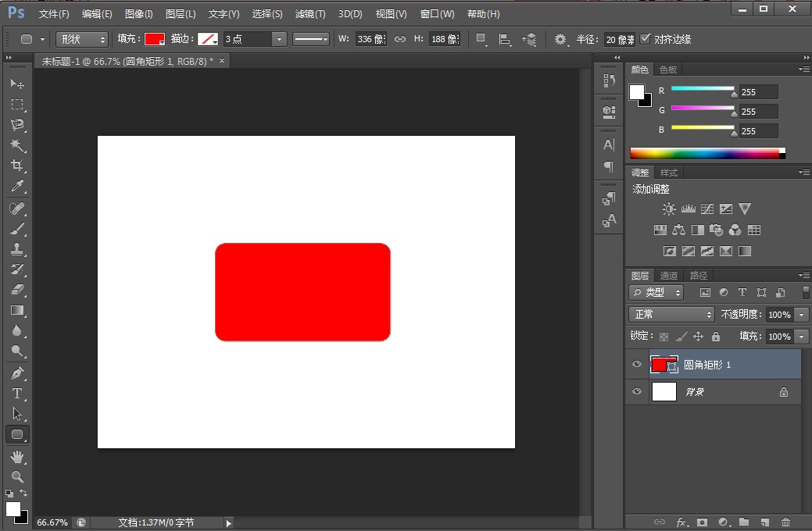812x531 pixels.
Task: Open the 文件(F) menu
Action: coord(54,14)
